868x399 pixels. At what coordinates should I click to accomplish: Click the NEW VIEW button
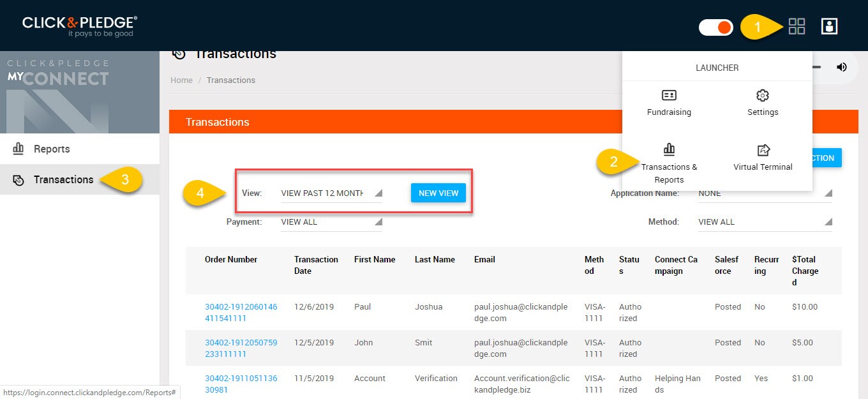[x=438, y=193]
